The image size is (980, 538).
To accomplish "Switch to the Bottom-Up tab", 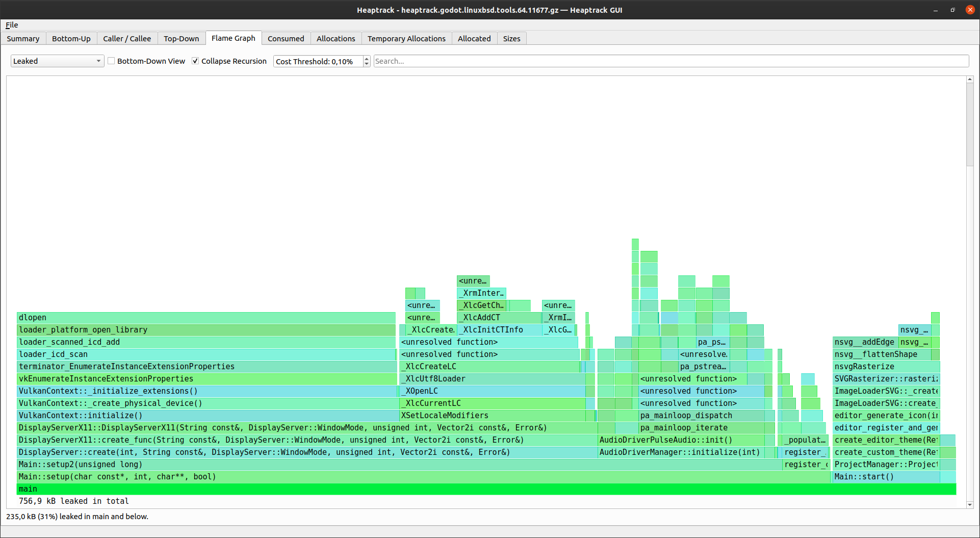I will pyautogui.click(x=71, y=38).
